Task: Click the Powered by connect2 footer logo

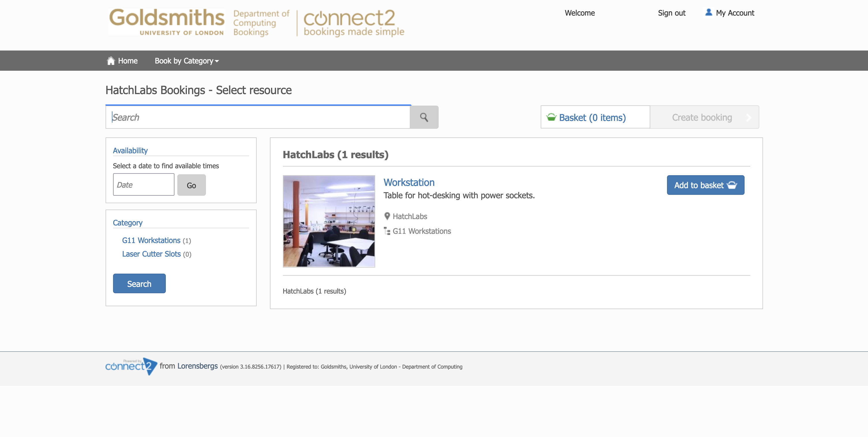Action: (131, 367)
